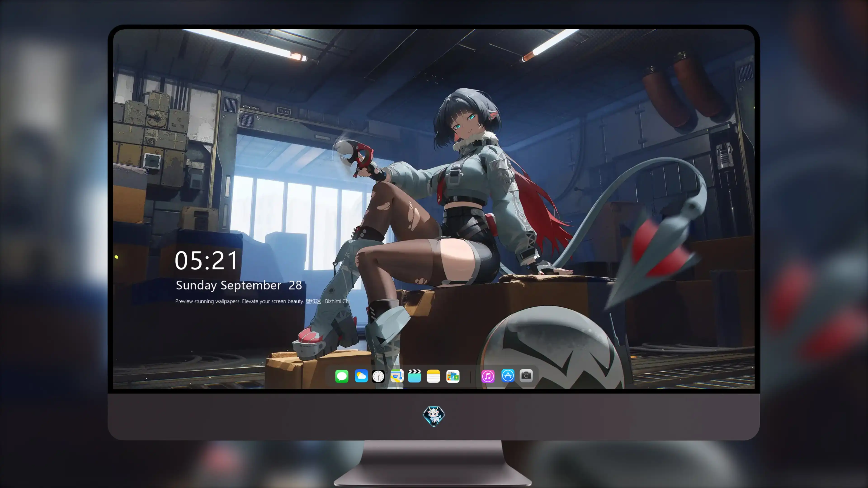The image size is (868, 488).
Task: Click the 'Preview stunning wallpapers' tagline text
Action: click(262, 301)
